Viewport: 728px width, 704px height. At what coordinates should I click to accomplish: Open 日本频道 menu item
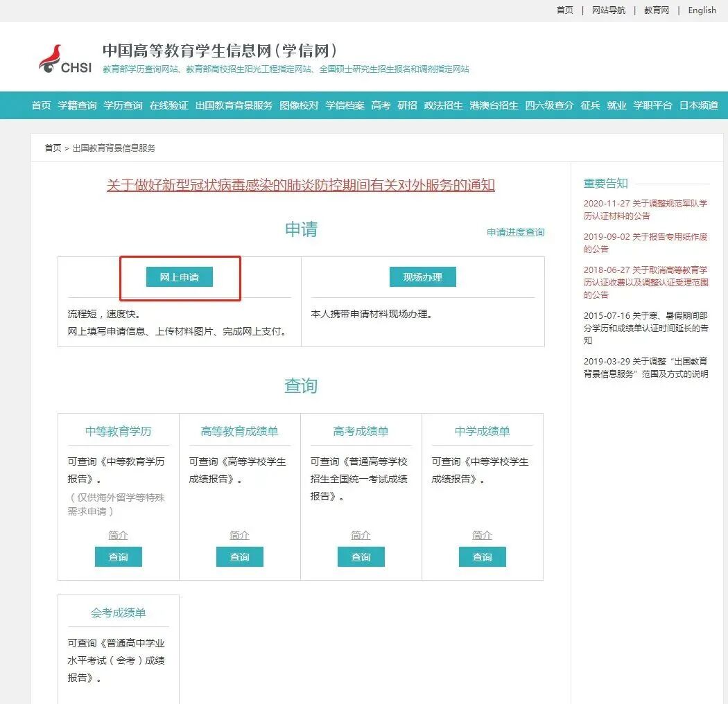(699, 105)
